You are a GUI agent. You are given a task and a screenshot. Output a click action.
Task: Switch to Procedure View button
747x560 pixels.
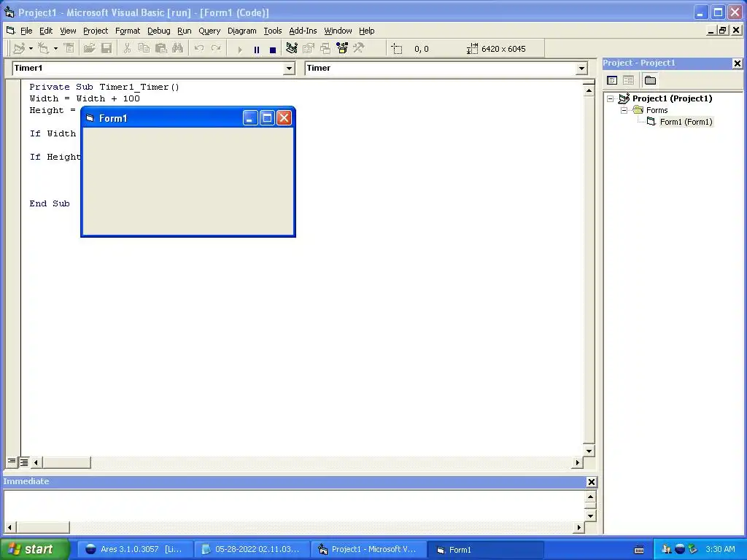pyautogui.click(x=12, y=462)
